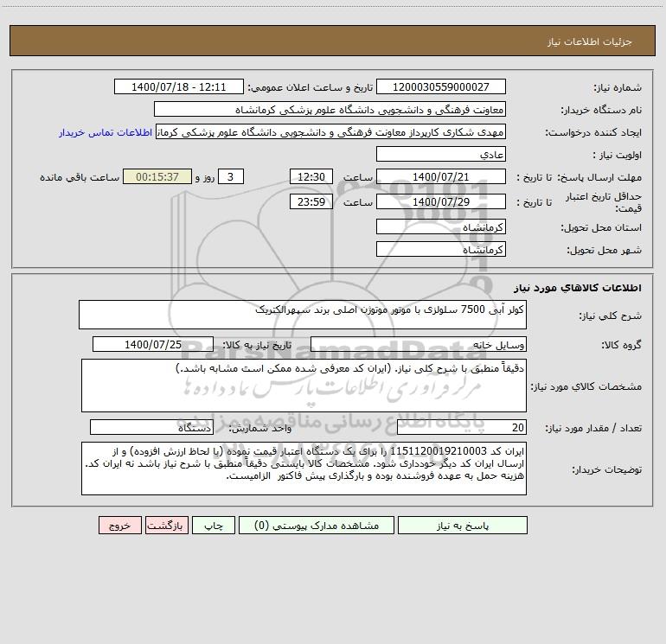The image size is (666, 644).
Task: Click the label شماره نیاز
Action: 618,88
